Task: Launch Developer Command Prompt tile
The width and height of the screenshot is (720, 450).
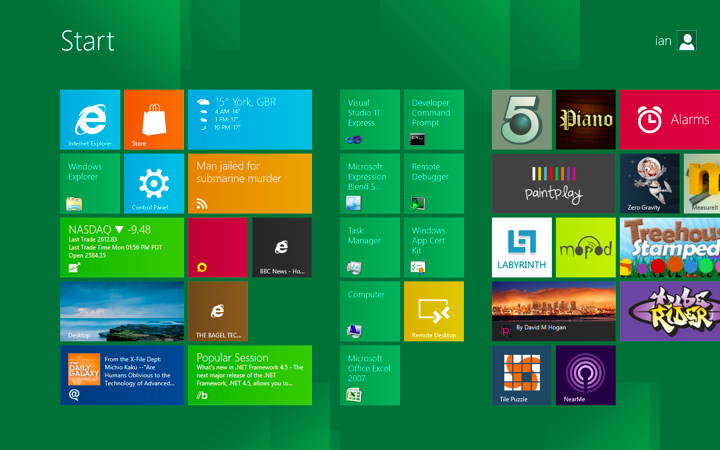Action: click(x=434, y=119)
